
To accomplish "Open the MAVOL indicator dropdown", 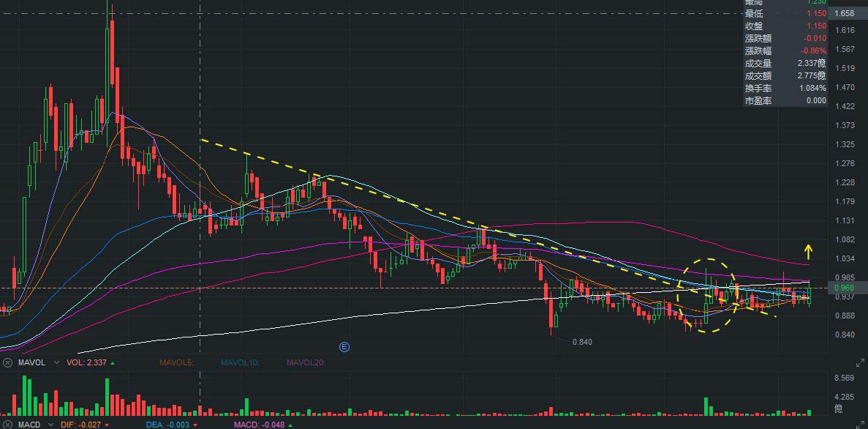I will coord(56,362).
